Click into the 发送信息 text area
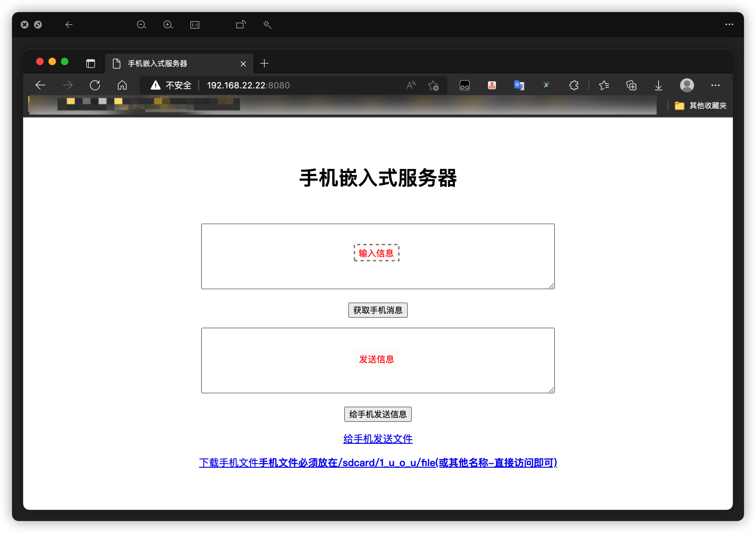The height and width of the screenshot is (533, 756). (378, 360)
